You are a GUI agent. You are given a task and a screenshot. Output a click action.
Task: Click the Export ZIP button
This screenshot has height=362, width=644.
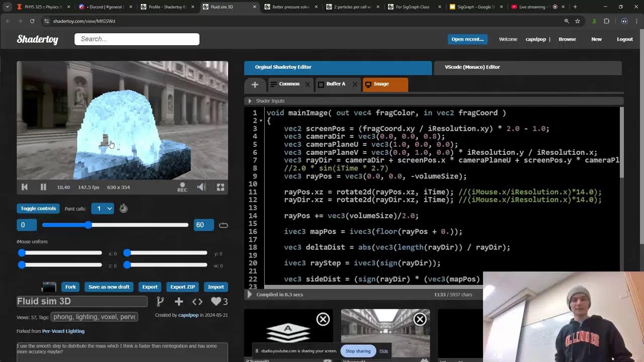pyautogui.click(x=183, y=287)
